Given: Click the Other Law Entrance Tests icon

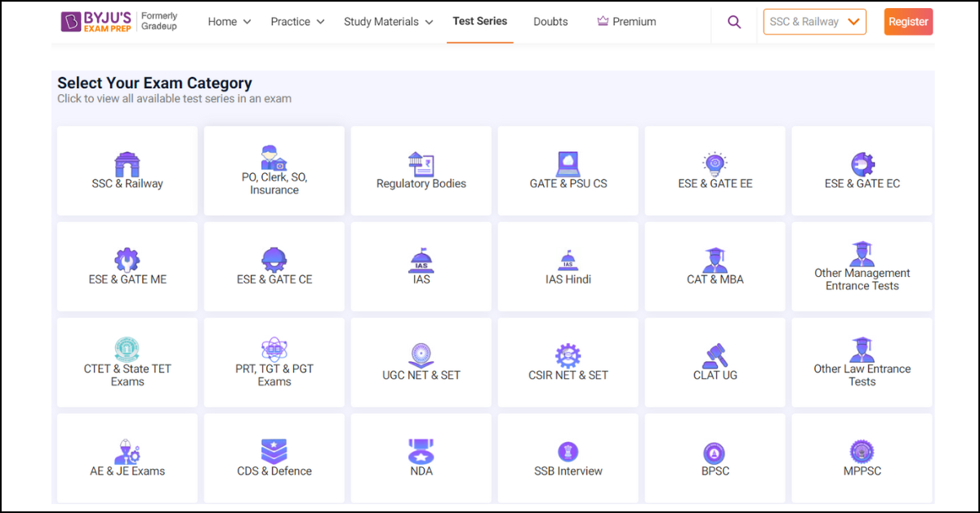Looking at the screenshot, I should tap(862, 349).
